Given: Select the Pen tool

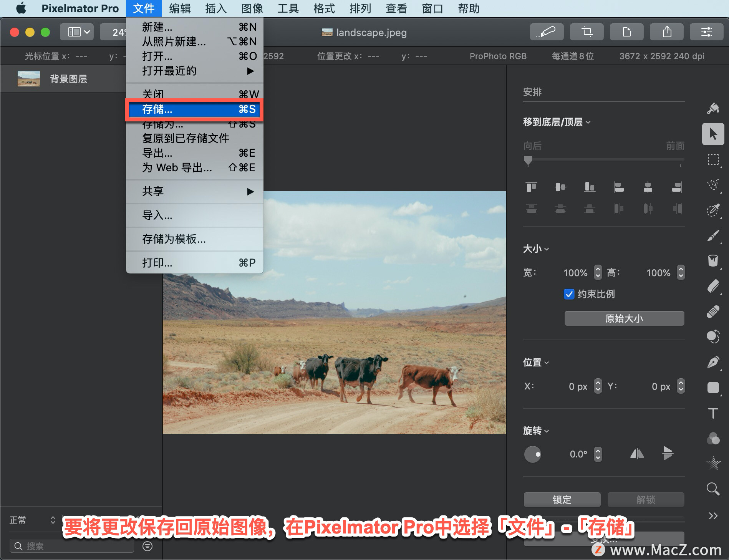Looking at the screenshot, I should (713, 362).
